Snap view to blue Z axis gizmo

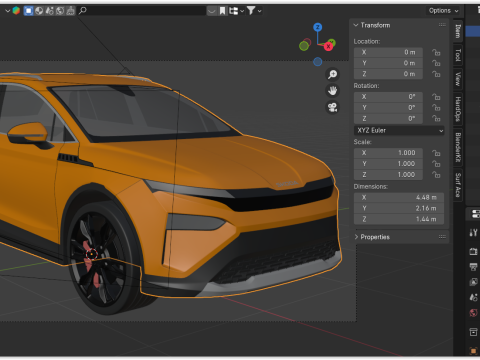tap(318, 27)
